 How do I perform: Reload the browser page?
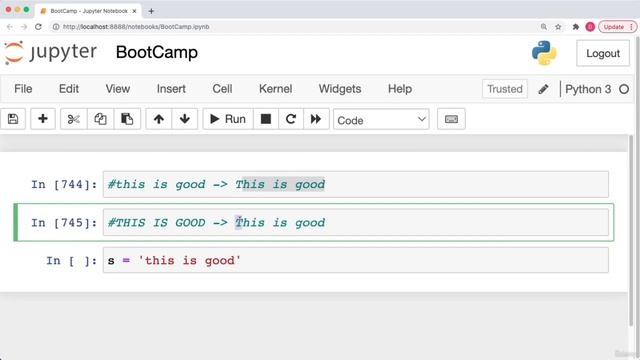[x=38, y=27]
